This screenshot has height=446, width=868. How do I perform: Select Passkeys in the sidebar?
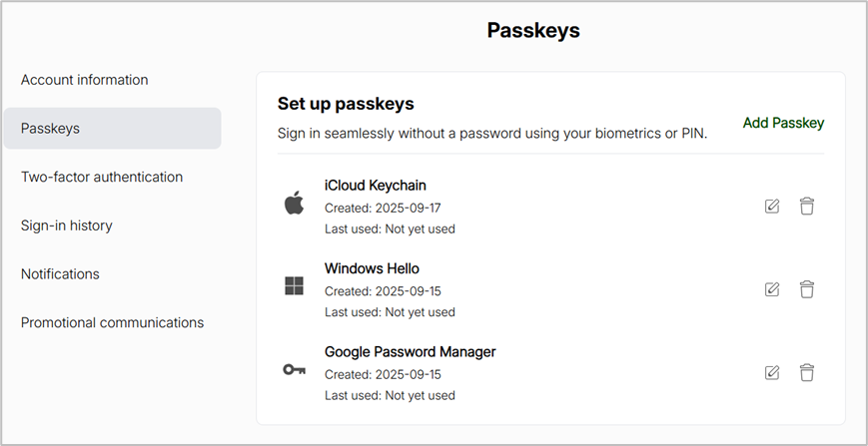[51, 129]
